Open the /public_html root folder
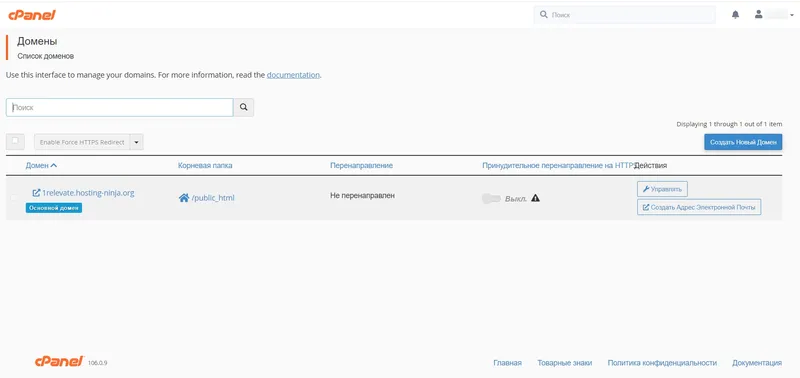 click(x=213, y=198)
